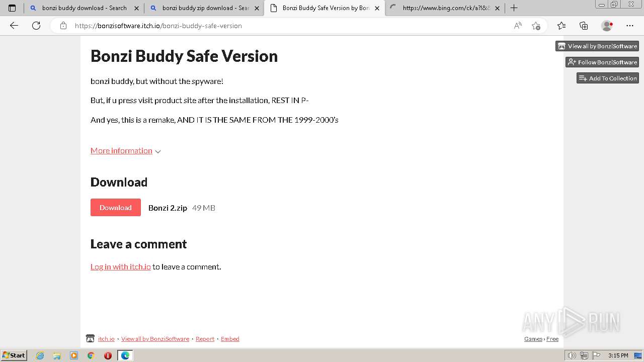
Task: Select the Edge taskbar icon
Action: [125, 355]
